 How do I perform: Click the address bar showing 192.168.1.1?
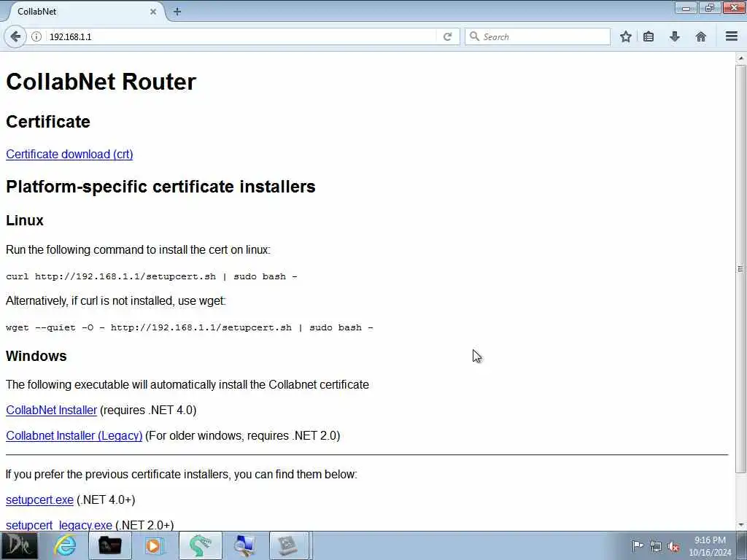point(241,36)
